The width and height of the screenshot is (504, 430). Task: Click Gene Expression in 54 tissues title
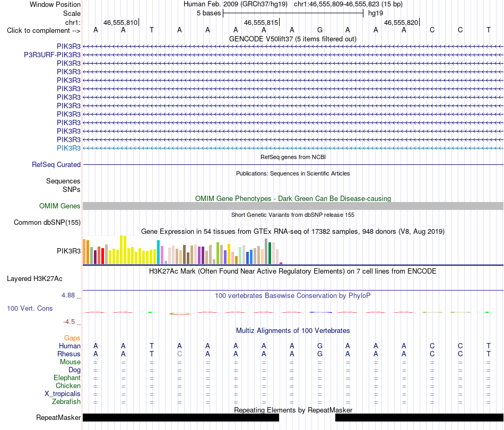(x=293, y=231)
